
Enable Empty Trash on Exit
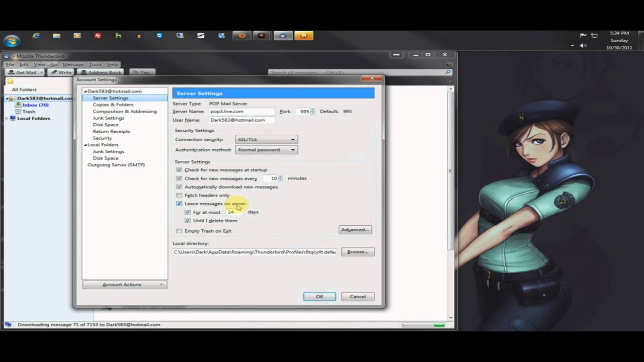click(x=179, y=231)
